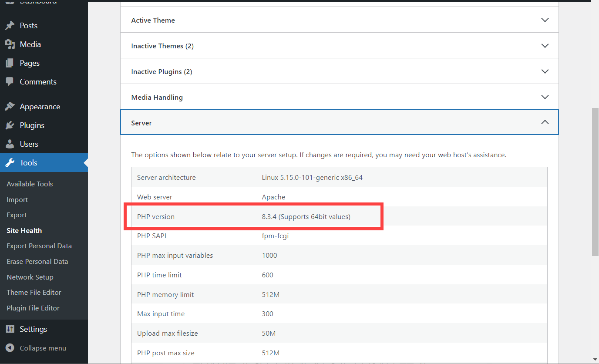Image resolution: width=599 pixels, height=364 pixels.
Task: Open Erase Personal Data link
Action: (37, 262)
